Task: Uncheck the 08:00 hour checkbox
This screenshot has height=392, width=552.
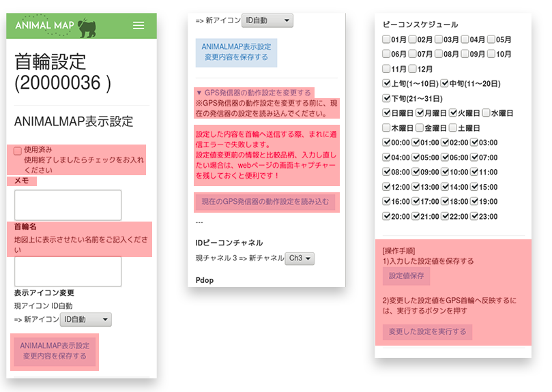Action: pyautogui.click(x=386, y=172)
